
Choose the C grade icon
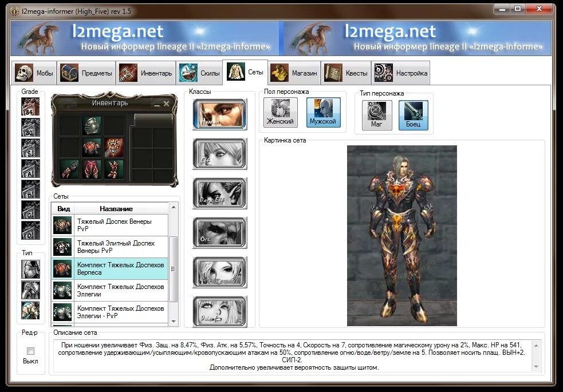pos(30,210)
